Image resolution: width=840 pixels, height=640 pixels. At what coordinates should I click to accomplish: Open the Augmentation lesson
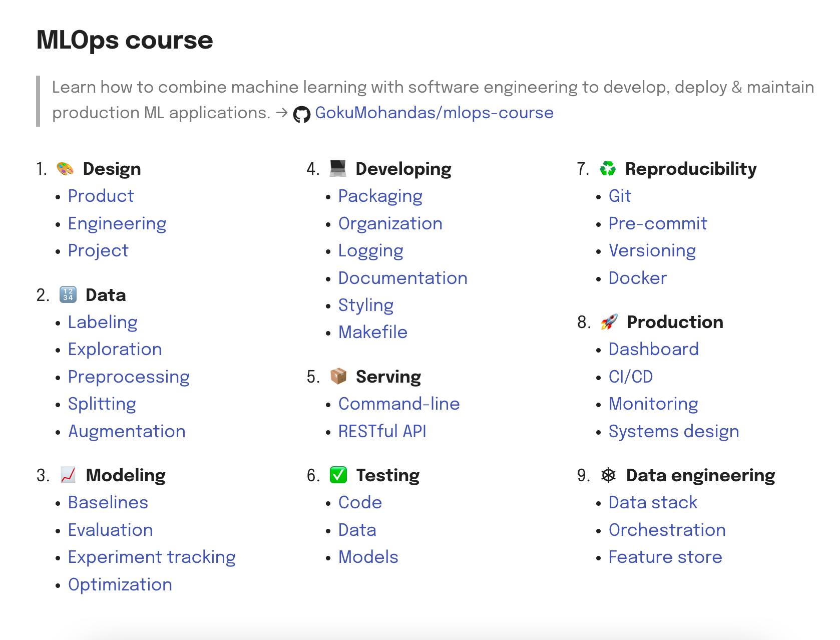(127, 431)
